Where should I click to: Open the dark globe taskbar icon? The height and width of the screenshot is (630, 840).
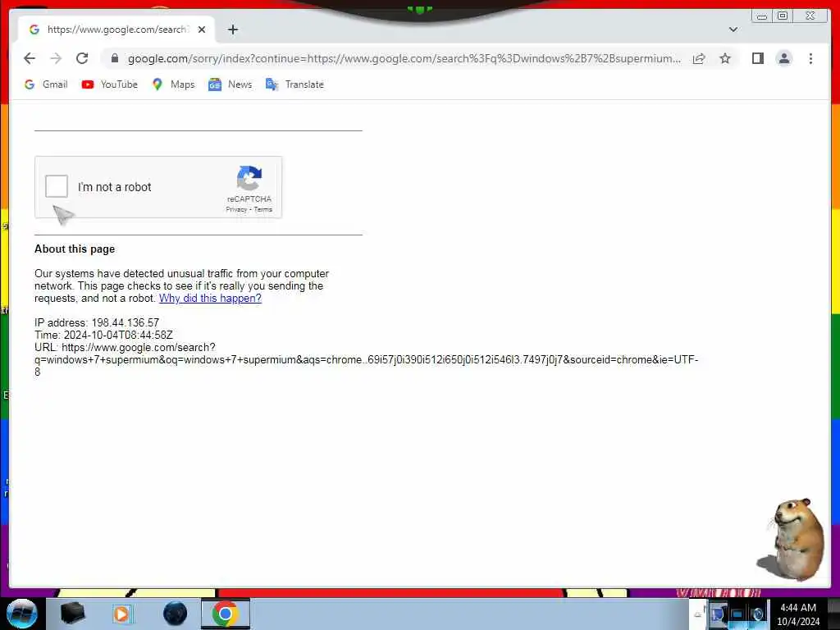(175, 614)
